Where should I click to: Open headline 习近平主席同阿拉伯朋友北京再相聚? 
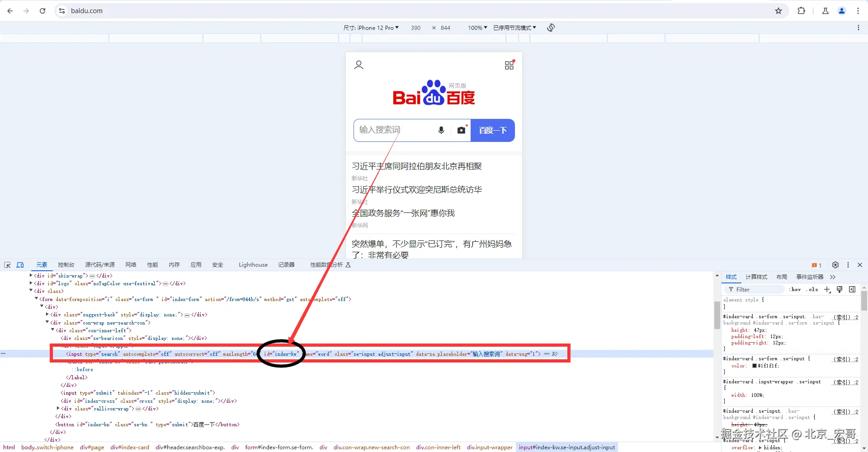[417, 166]
